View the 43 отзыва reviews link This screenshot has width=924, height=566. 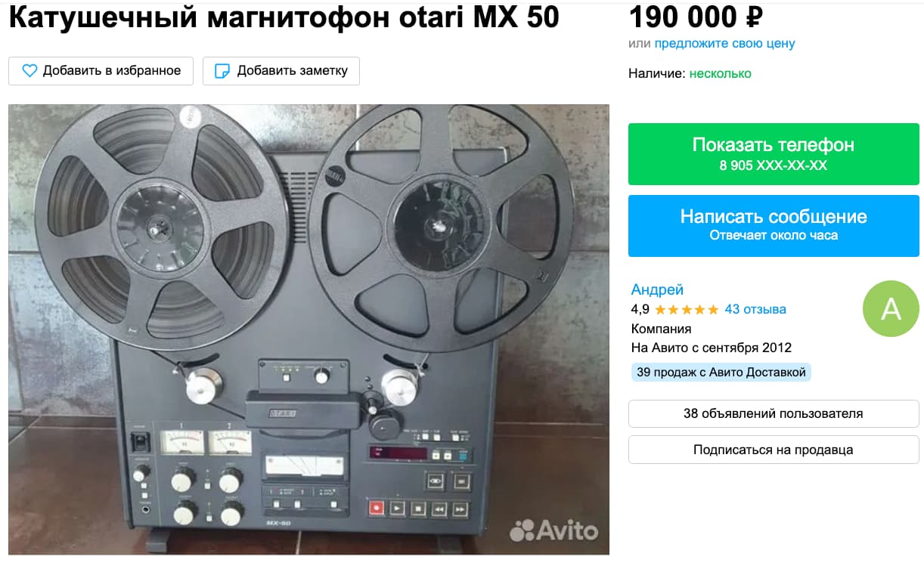755,309
